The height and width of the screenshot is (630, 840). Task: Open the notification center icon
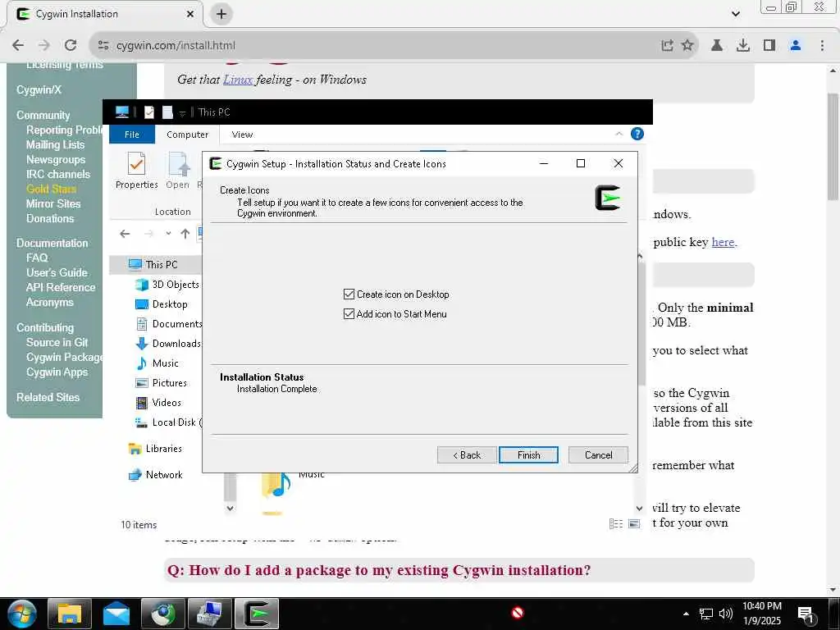point(806,614)
